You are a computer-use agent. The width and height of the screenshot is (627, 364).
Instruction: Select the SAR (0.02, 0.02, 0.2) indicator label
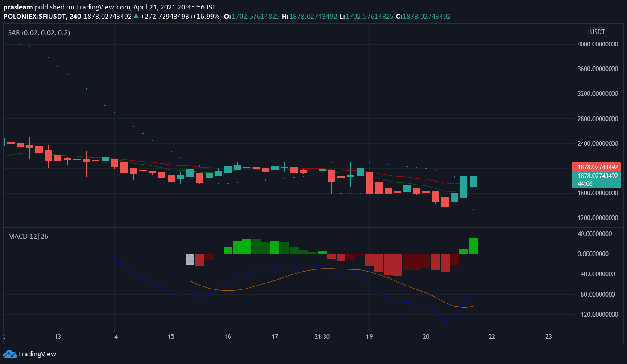point(39,33)
